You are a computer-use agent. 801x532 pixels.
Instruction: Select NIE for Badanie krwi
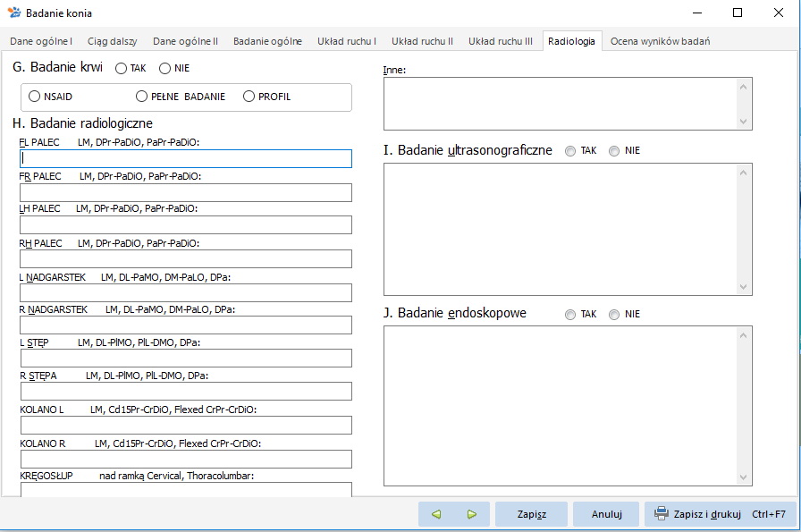point(164,69)
